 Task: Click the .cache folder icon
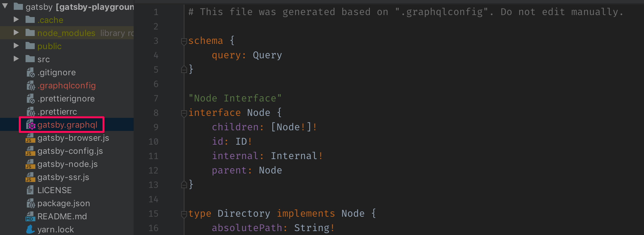(30, 20)
